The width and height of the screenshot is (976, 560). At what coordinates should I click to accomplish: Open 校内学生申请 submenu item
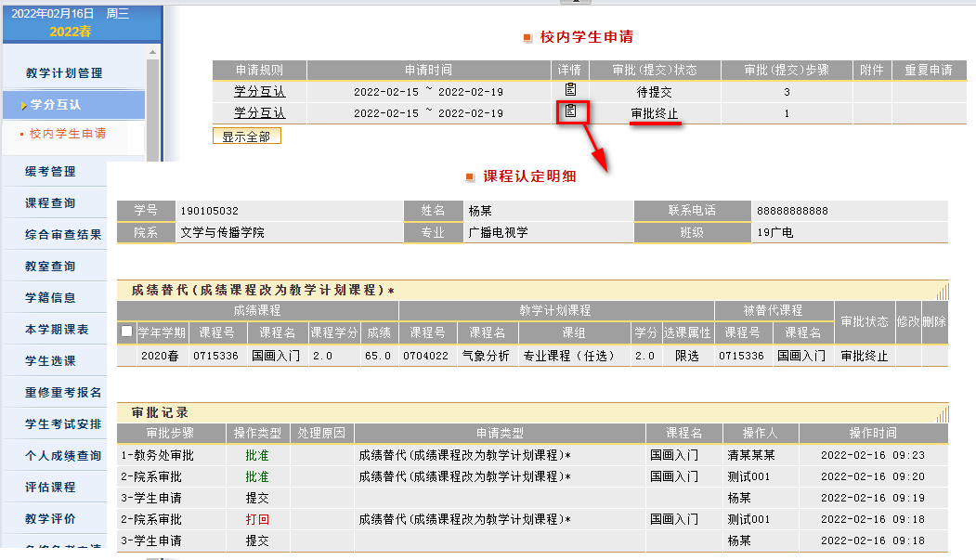point(67,134)
